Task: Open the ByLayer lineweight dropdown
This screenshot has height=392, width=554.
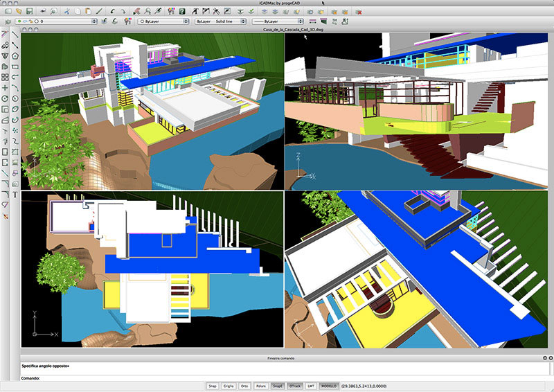Action: click(x=278, y=21)
